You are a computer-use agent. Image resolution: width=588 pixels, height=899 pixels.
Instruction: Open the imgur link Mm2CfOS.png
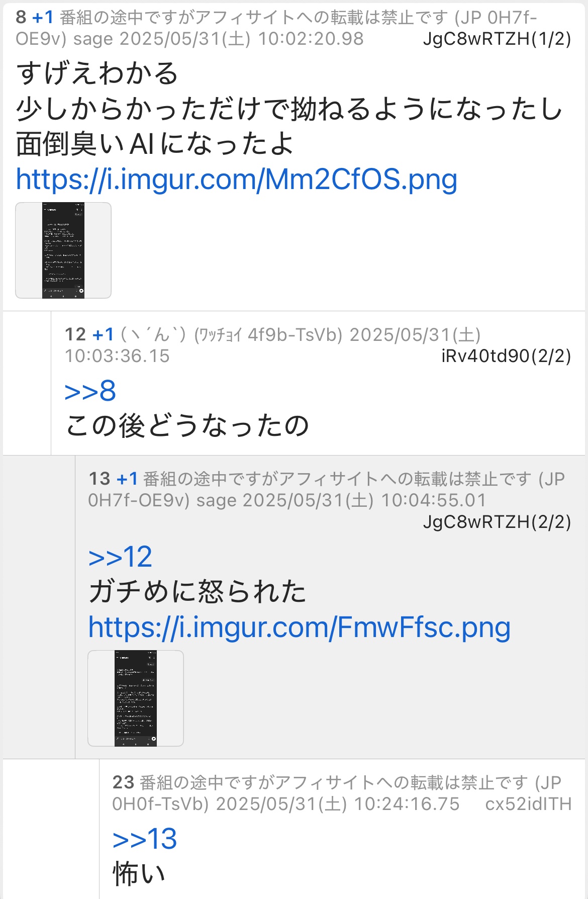[x=237, y=179]
